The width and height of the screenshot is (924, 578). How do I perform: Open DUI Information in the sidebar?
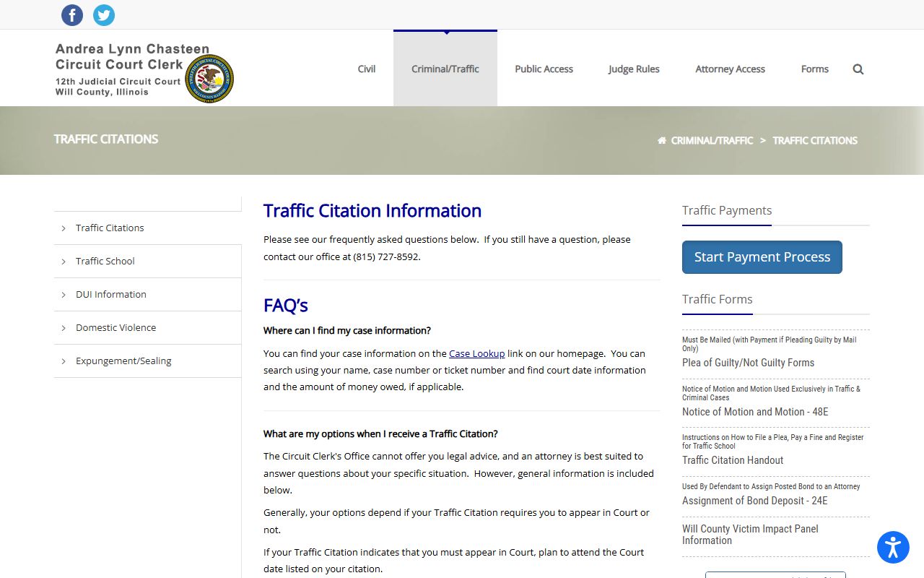[x=111, y=294]
